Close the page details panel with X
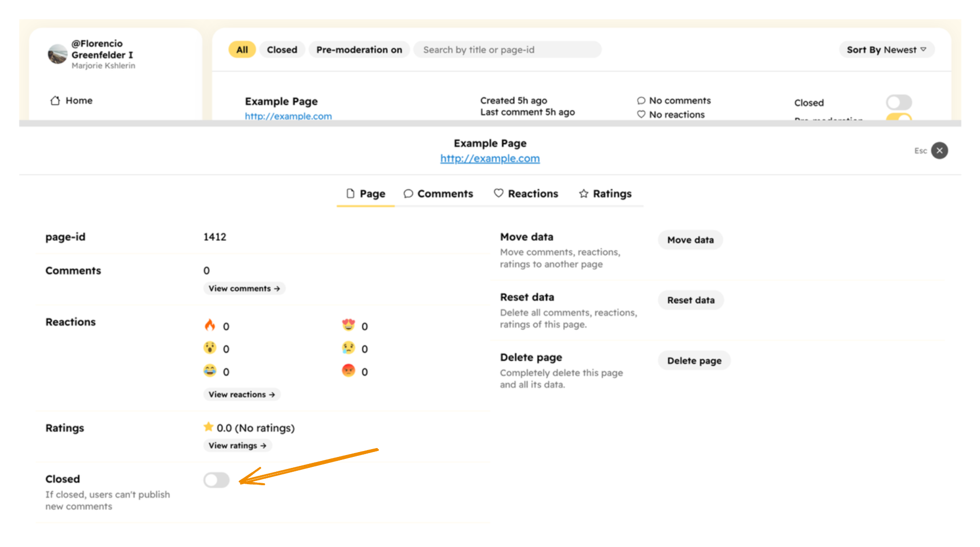980x547 pixels. pos(939,150)
